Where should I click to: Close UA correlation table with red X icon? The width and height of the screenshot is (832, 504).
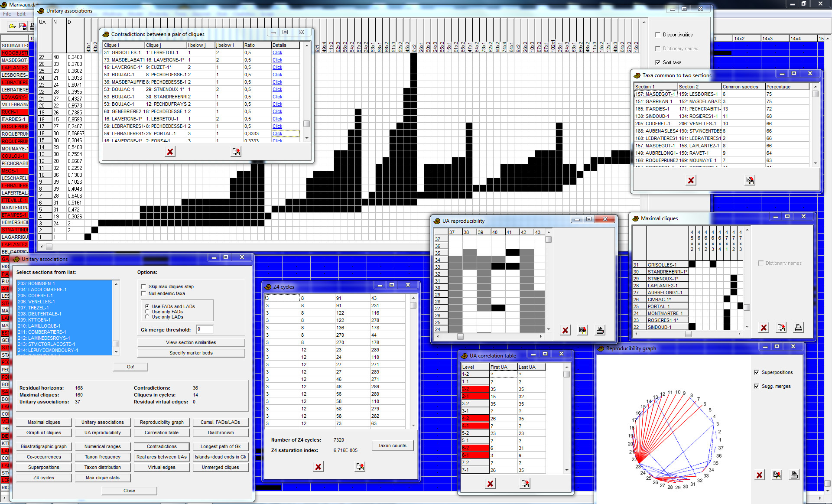coord(490,484)
